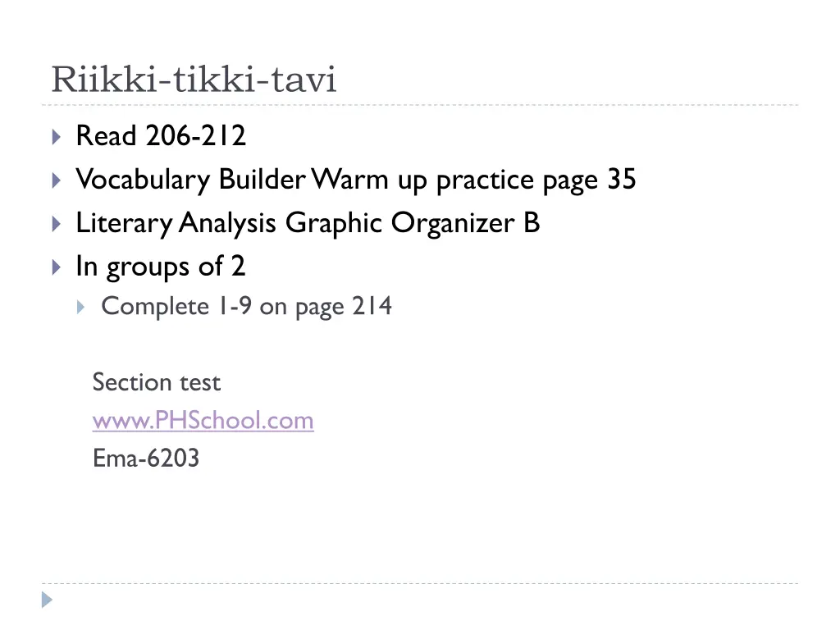Click the Vocabulary Builder Warm up practice line
The height and width of the screenshot is (630, 840).
[x=356, y=180]
